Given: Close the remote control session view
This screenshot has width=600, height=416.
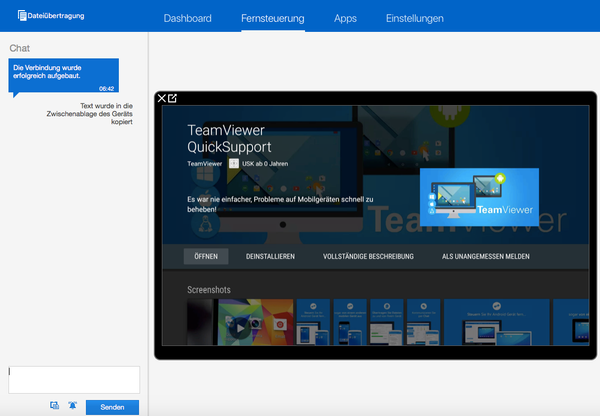Looking at the screenshot, I should click(x=162, y=98).
